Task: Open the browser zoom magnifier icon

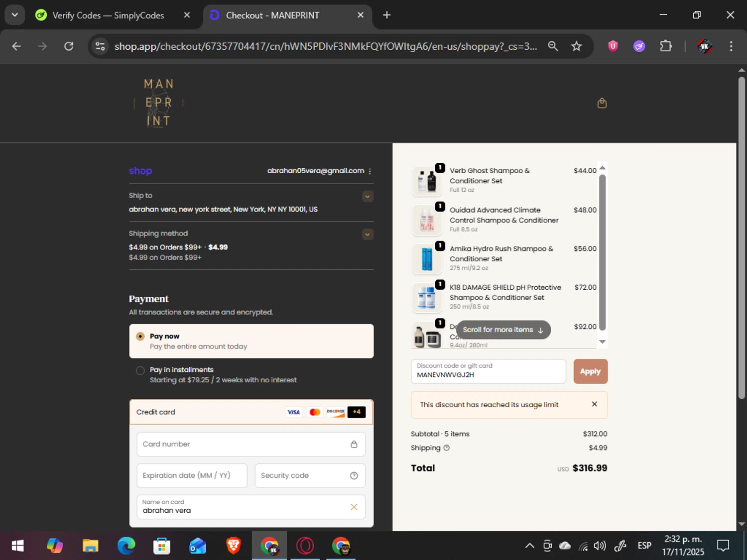Action: coord(553,46)
